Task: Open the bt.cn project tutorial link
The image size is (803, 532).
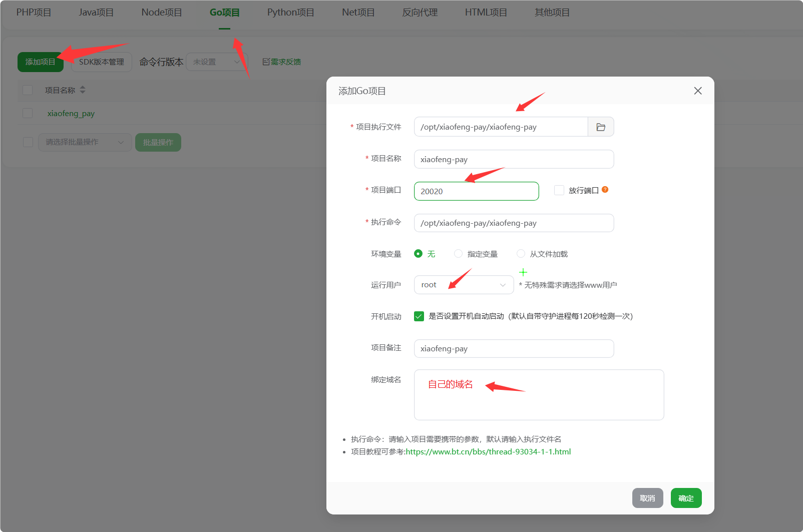Action: click(488, 451)
